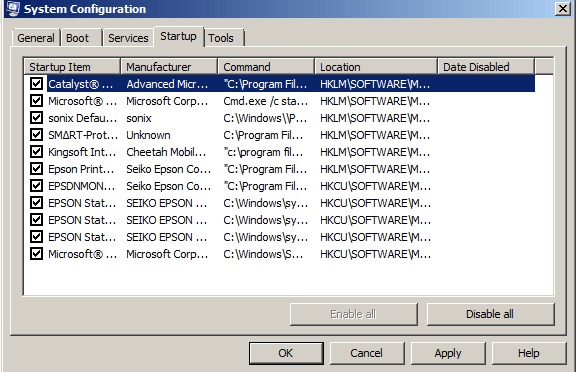576x372 pixels.
Task: Sort by Location column header
Action: coord(376,67)
